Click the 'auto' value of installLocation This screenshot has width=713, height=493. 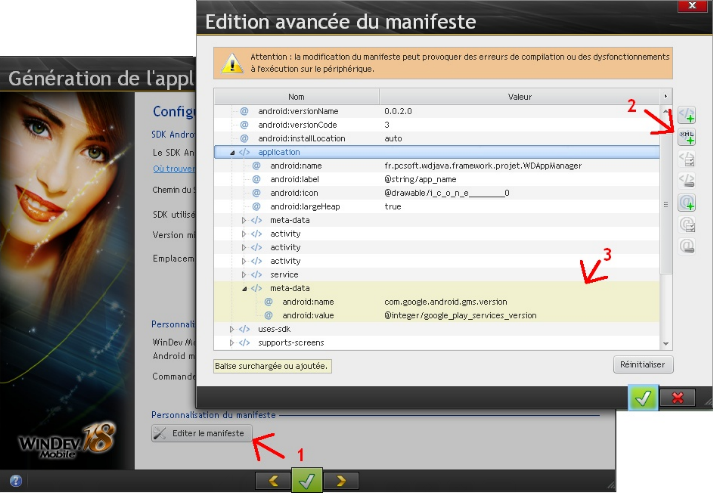pyautogui.click(x=393, y=138)
